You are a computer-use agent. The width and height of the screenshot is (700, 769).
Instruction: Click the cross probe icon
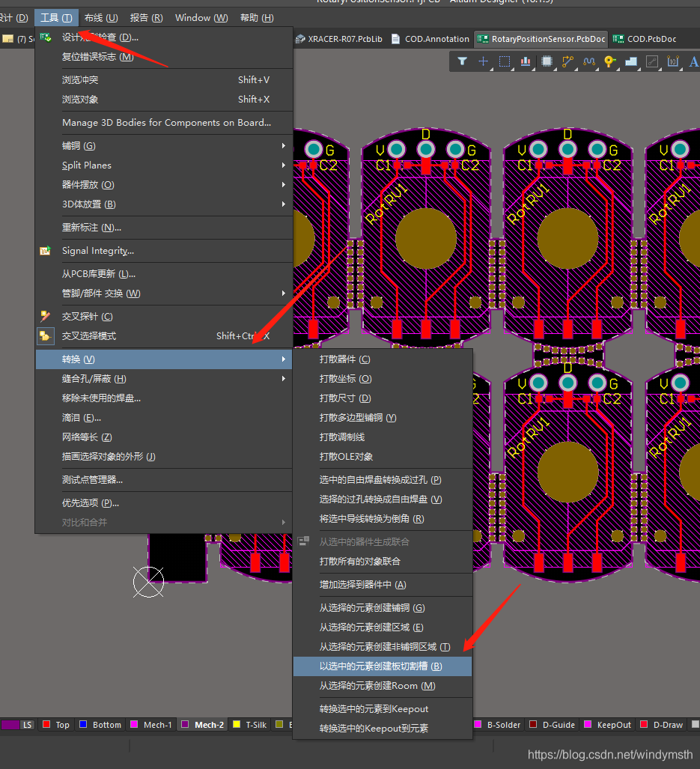pyautogui.click(x=45, y=316)
